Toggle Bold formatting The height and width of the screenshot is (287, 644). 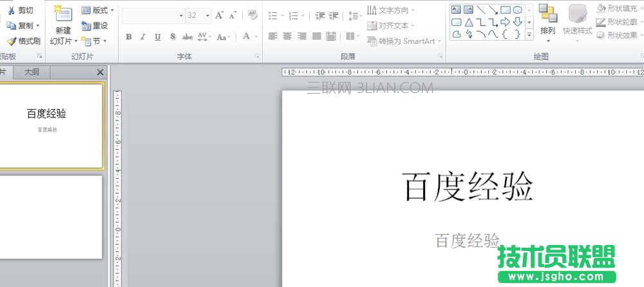click(x=129, y=37)
